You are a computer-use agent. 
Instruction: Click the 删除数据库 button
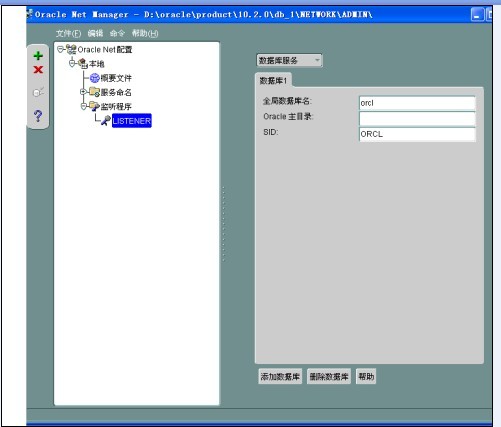tap(329, 377)
